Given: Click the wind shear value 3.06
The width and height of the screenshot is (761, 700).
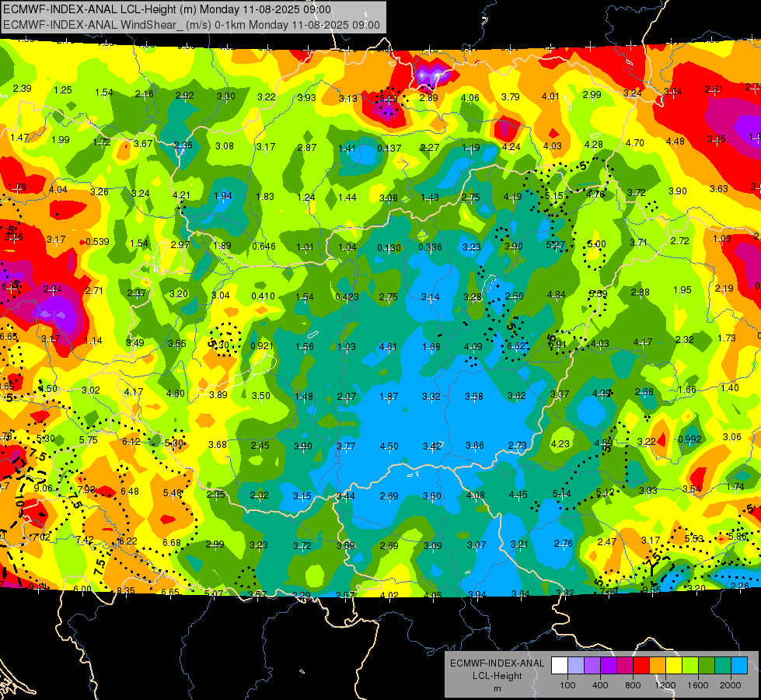Looking at the screenshot, I should [x=732, y=437].
